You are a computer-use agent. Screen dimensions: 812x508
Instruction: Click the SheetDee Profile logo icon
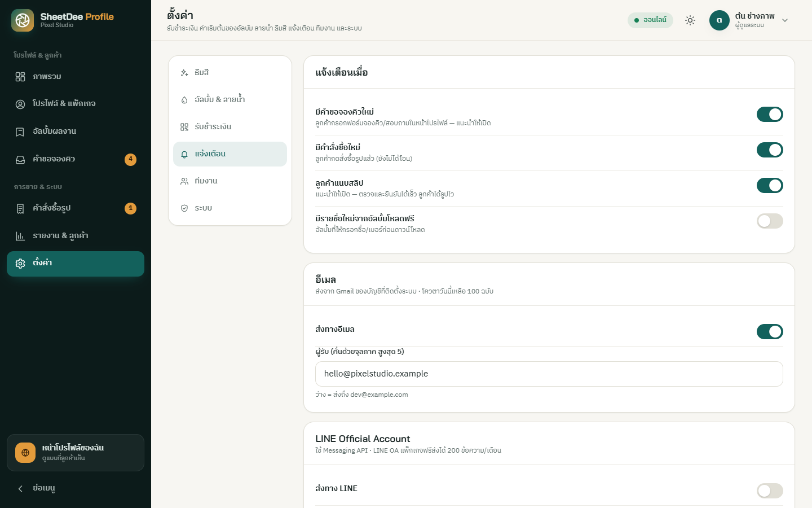click(23, 20)
